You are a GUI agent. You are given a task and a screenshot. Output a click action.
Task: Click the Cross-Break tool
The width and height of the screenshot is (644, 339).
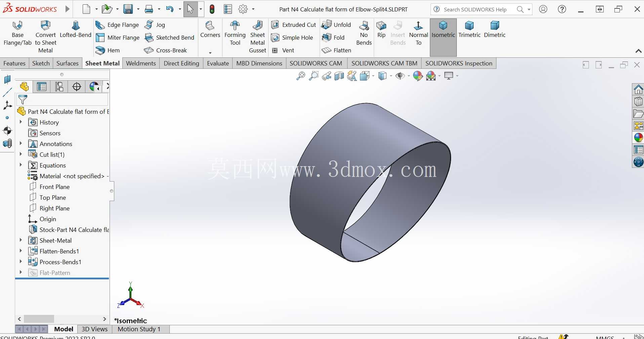165,50
